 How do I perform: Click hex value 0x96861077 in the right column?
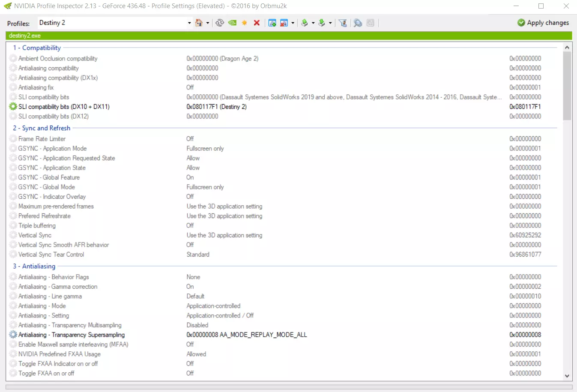[525, 254]
